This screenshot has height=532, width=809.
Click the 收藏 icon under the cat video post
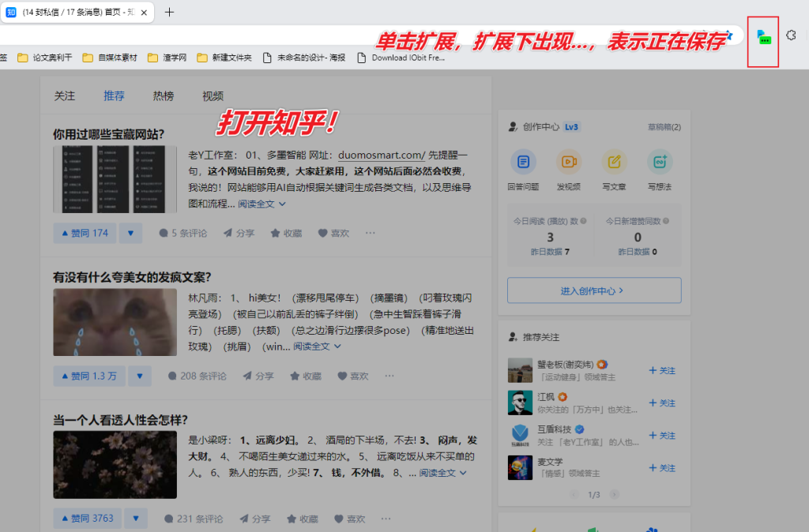[307, 377]
